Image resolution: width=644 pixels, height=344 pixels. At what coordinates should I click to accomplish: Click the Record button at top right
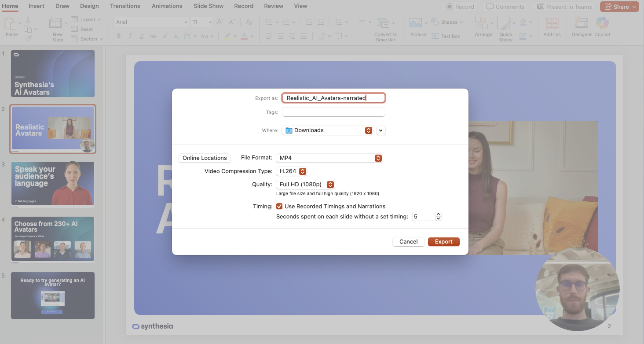tap(460, 7)
